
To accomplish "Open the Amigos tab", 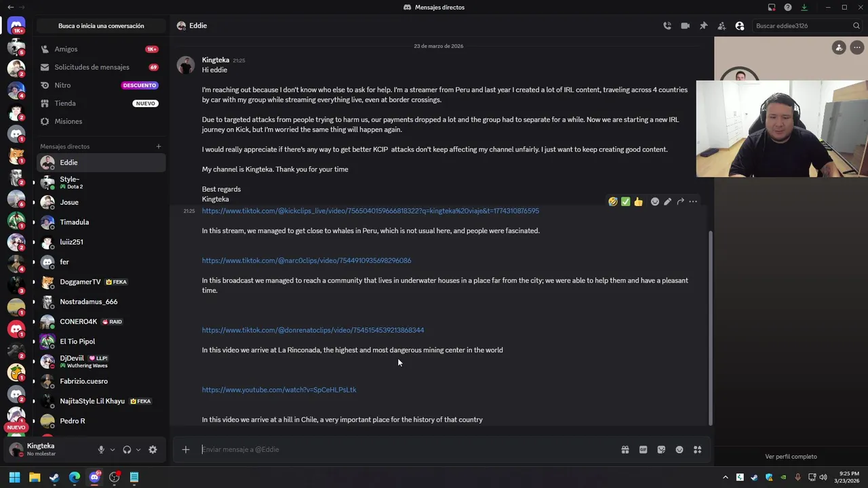I will (66, 49).
